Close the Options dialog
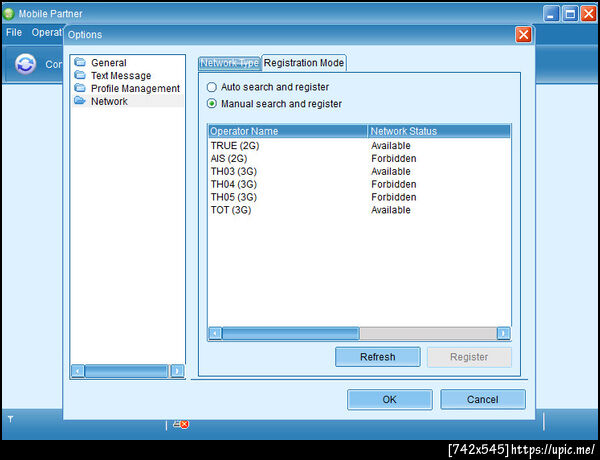This screenshot has width=600, height=460. coord(523,34)
